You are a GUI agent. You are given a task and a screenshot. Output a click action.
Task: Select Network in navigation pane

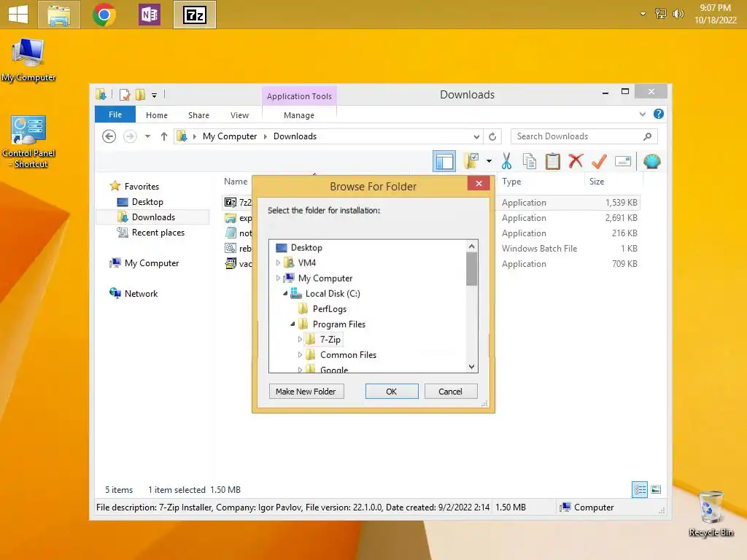[141, 294]
